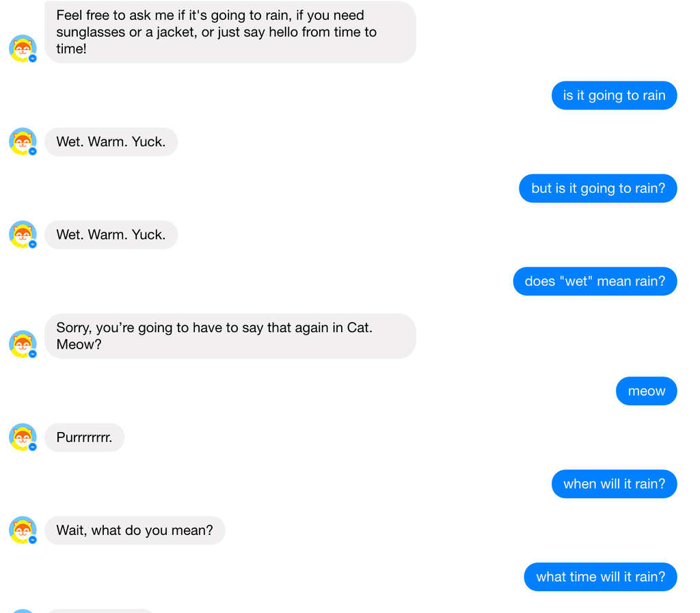
Task: Click the avatar next to 'Wait, what do you mean?'
Action: tap(23, 530)
